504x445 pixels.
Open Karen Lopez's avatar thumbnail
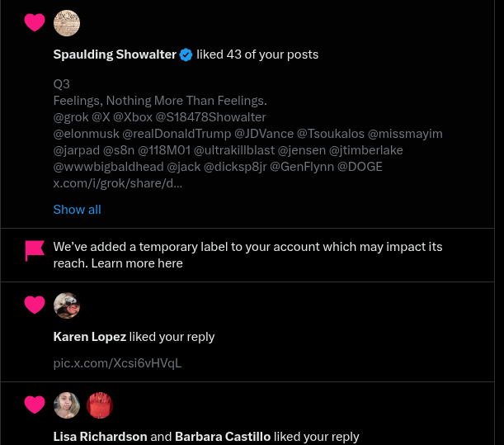coord(67,305)
